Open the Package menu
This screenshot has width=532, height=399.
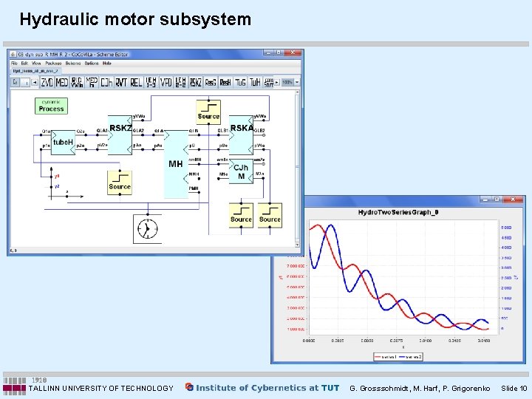[x=53, y=64]
